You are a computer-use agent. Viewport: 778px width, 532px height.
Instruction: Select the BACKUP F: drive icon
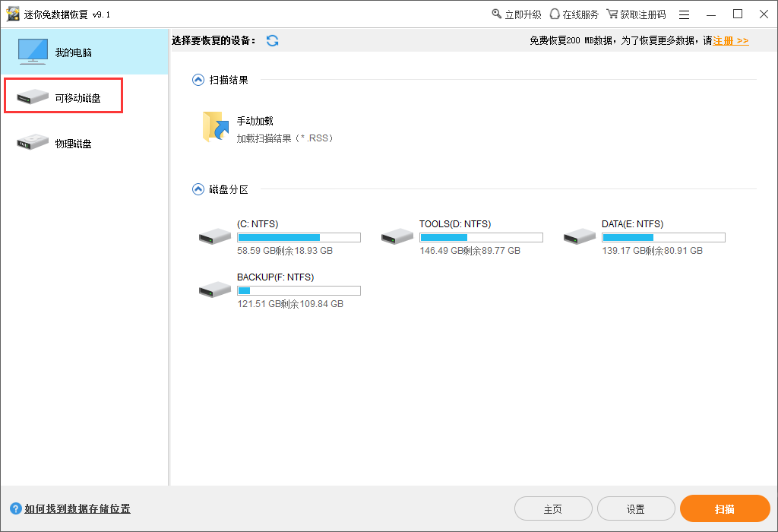click(x=215, y=290)
